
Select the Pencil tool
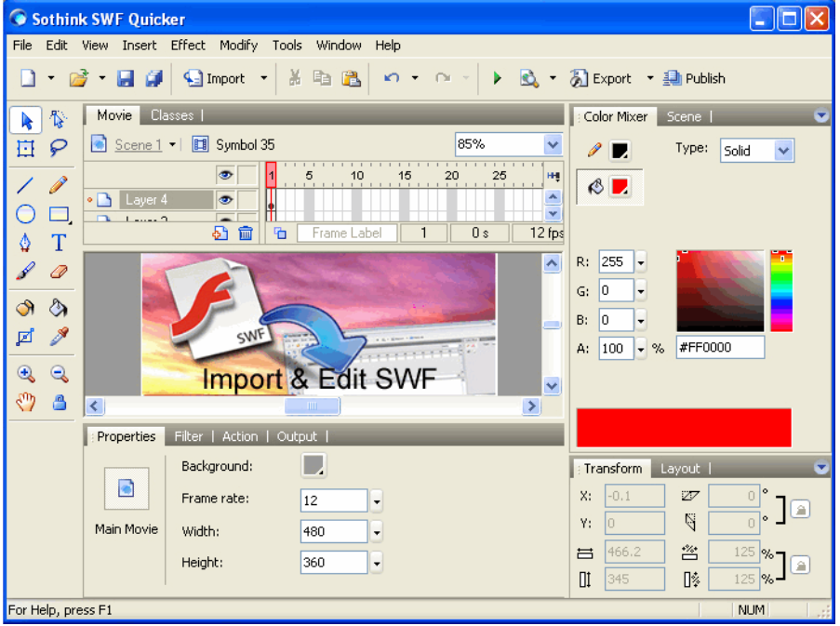[59, 185]
